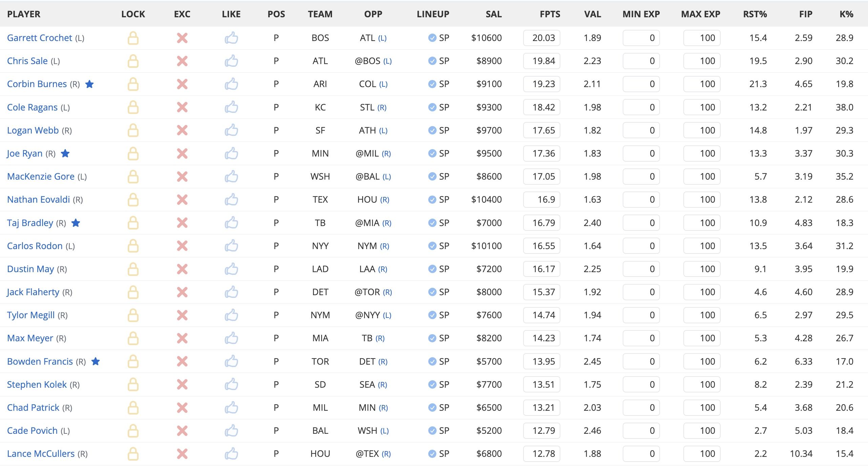
Task: Lock Jack Flaherty using the padlock
Action: tap(133, 292)
